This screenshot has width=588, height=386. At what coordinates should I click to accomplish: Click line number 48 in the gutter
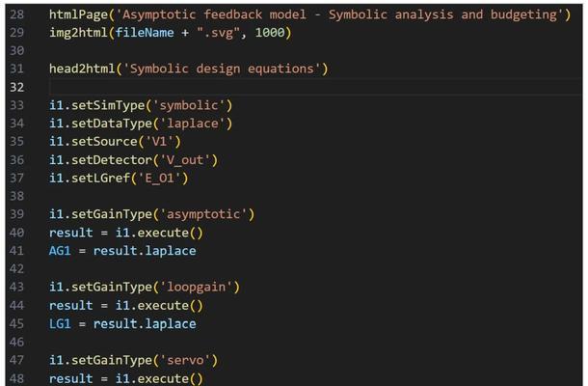(16, 378)
